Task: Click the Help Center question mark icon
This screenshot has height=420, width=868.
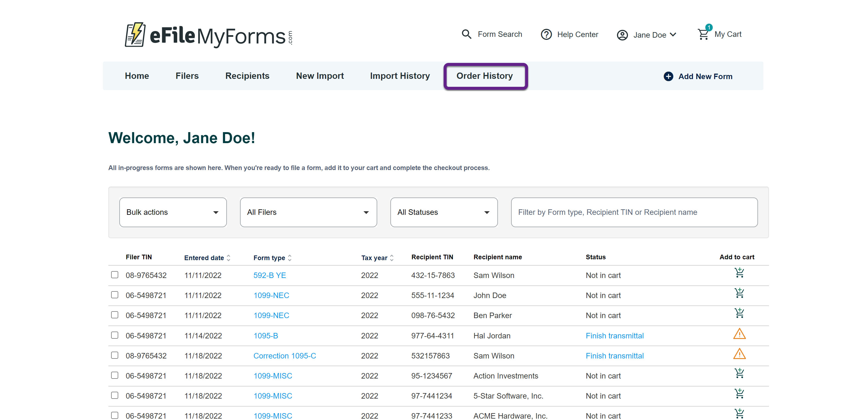Action: 546,34
